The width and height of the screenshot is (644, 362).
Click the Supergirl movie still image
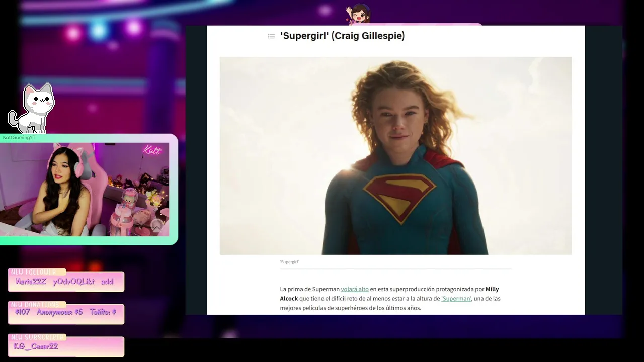point(395,156)
